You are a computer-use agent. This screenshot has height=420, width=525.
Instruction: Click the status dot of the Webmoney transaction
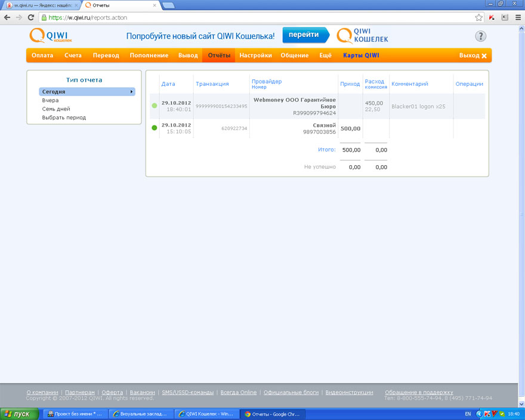point(155,106)
